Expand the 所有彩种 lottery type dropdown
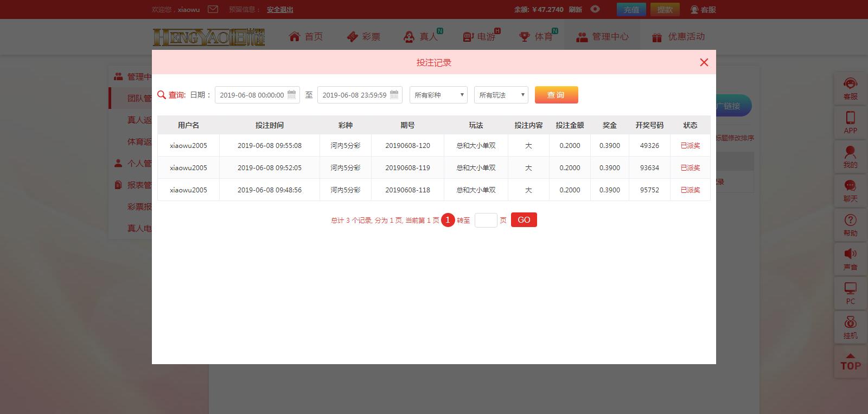The height and width of the screenshot is (414, 868). pos(438,95)
